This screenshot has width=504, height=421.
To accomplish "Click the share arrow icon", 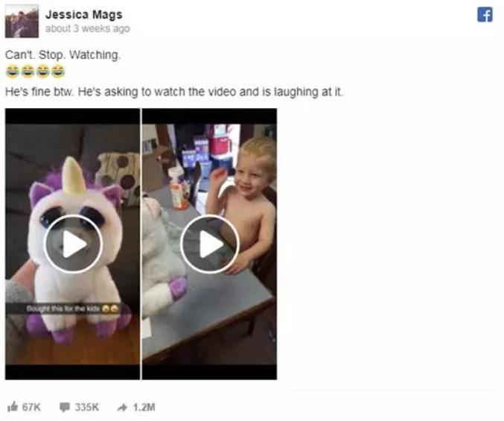I will tap(122, 408).
